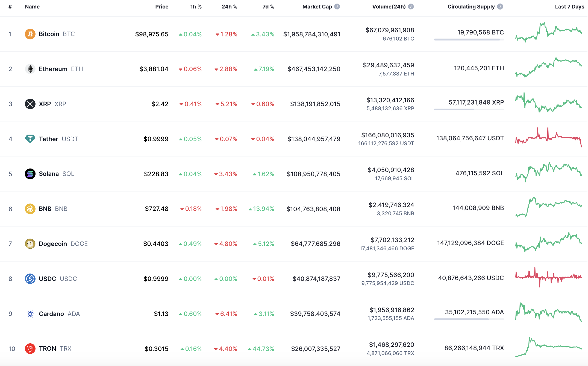Click the Dogecoin logo icon
The image size is (588, 366).
[30, 244]
